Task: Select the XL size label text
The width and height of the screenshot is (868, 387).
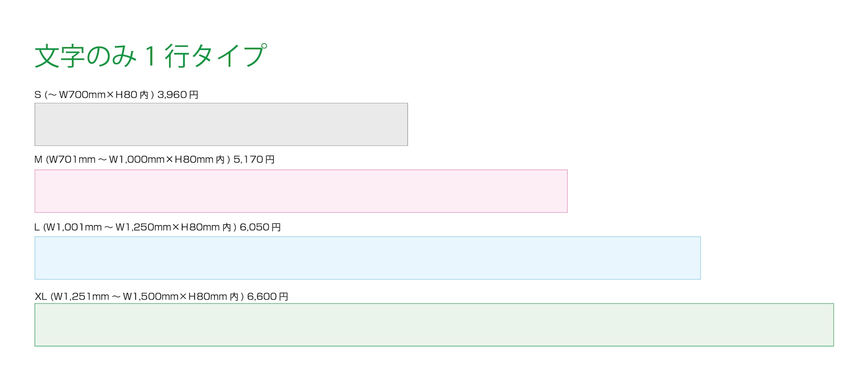Action: (161, 296)
